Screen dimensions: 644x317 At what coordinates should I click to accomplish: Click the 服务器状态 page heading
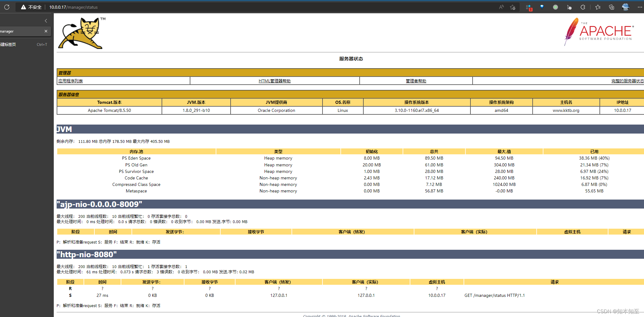tap(351, 59)
